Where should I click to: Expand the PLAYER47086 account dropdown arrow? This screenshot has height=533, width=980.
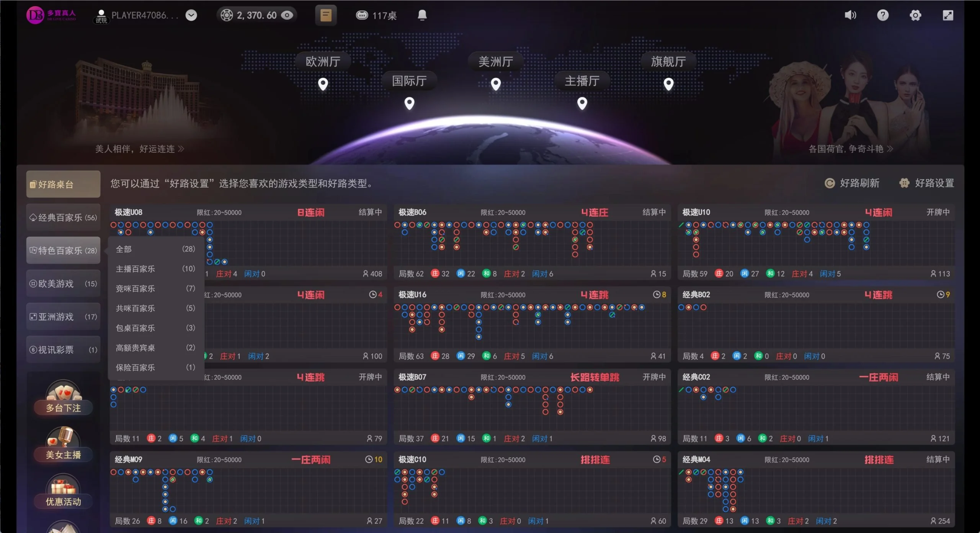tap(191, 15)
